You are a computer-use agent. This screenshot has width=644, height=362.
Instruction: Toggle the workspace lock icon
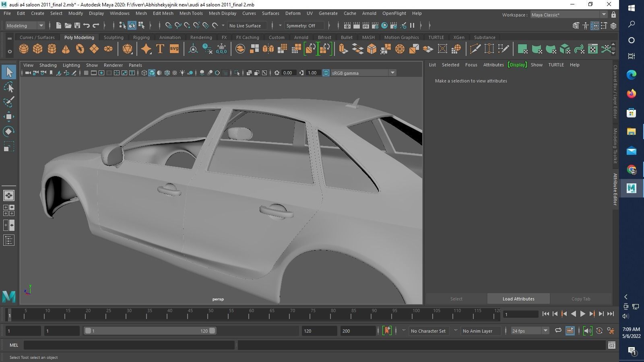coord(613,15)
